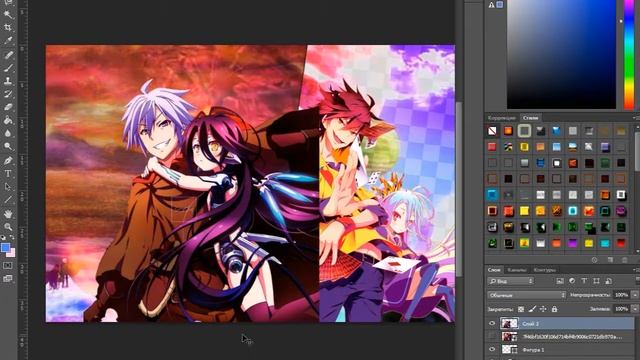Screen dimensions: 640x360
Task: Select the hash-named layer row
Action: point(560,337)
